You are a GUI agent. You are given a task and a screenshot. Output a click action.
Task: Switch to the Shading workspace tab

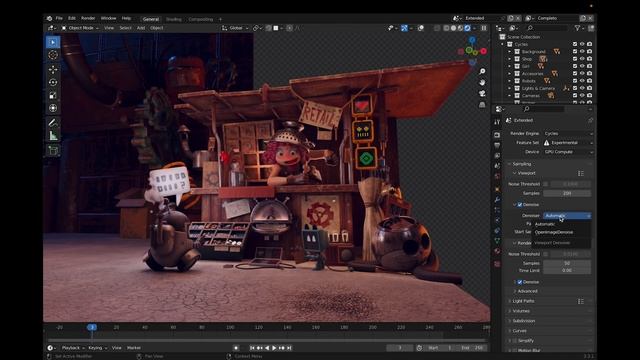click(x=173, y=19)
